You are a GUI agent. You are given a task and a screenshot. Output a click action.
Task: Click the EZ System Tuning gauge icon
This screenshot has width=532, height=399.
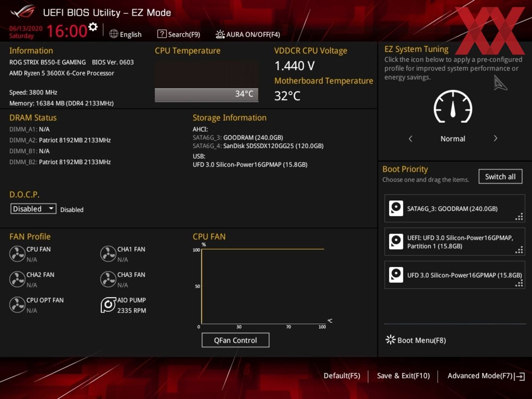coord(453,107)
